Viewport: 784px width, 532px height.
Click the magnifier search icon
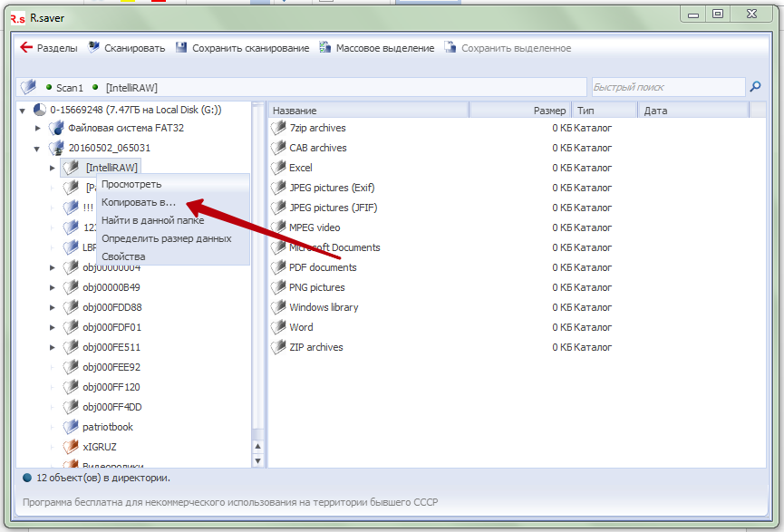pyautogui.click(x=755, y=87)
